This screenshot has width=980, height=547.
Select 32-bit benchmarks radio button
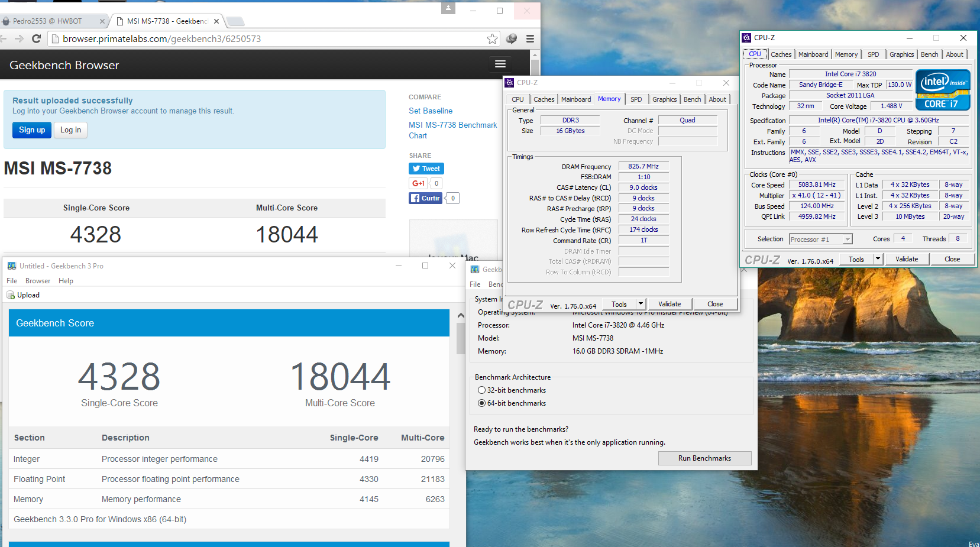(x=481, y=390)
